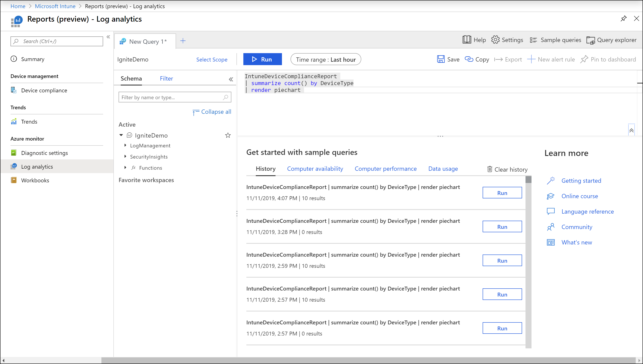Expand the LogManagement tree item
The width and height of the screenshot is (643, 364).
pos(125,145)
